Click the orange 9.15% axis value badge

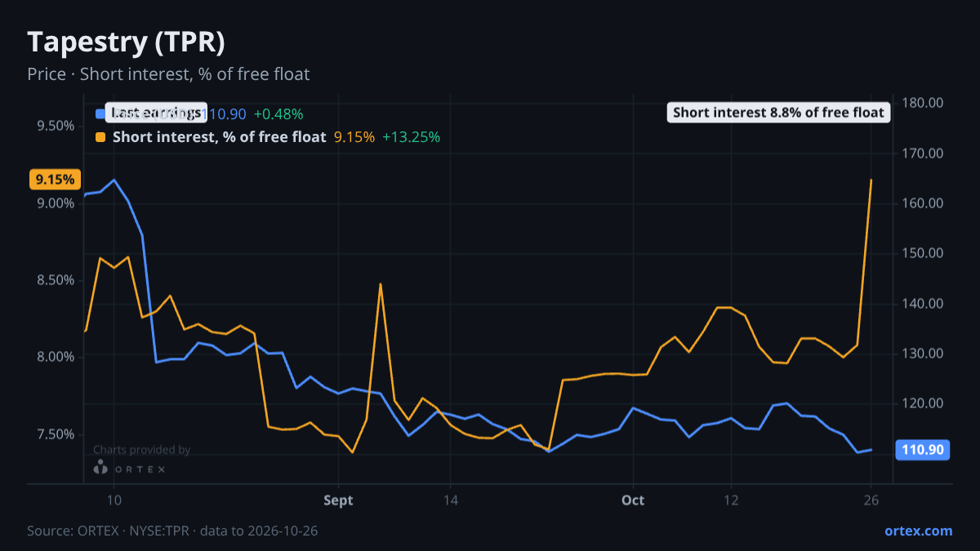click(55, 180)
